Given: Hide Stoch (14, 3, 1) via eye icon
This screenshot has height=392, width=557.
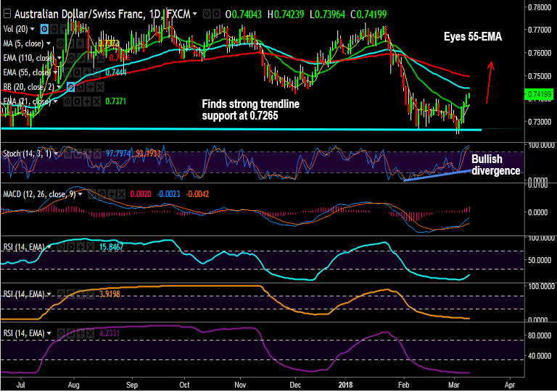Looking at the screenshot, I should (68, 154).
